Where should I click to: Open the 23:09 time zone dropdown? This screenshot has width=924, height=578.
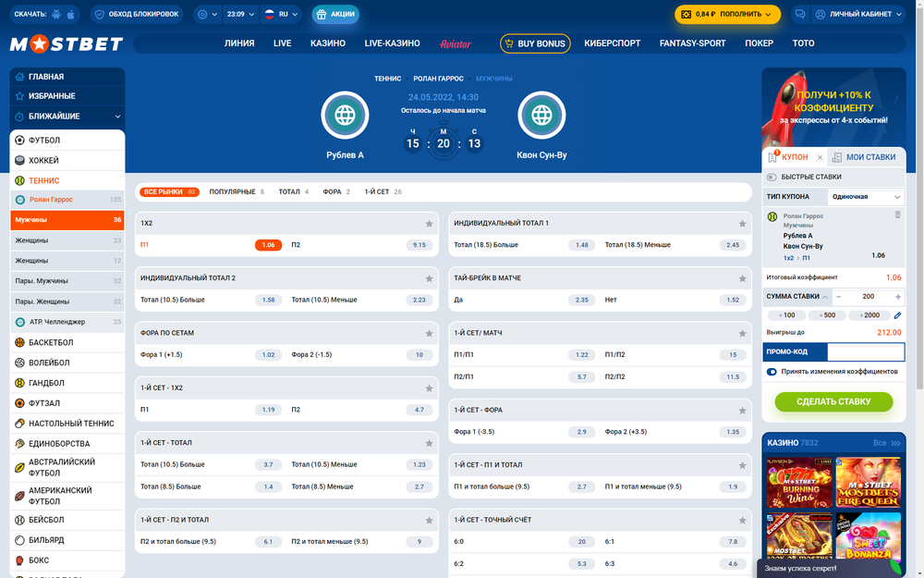[240, 14]
